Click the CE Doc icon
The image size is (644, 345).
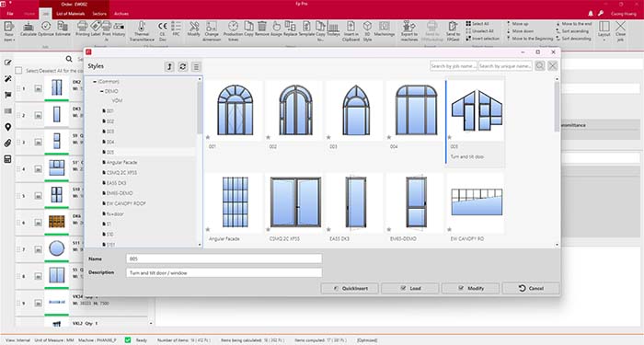[x=163, y=31]
